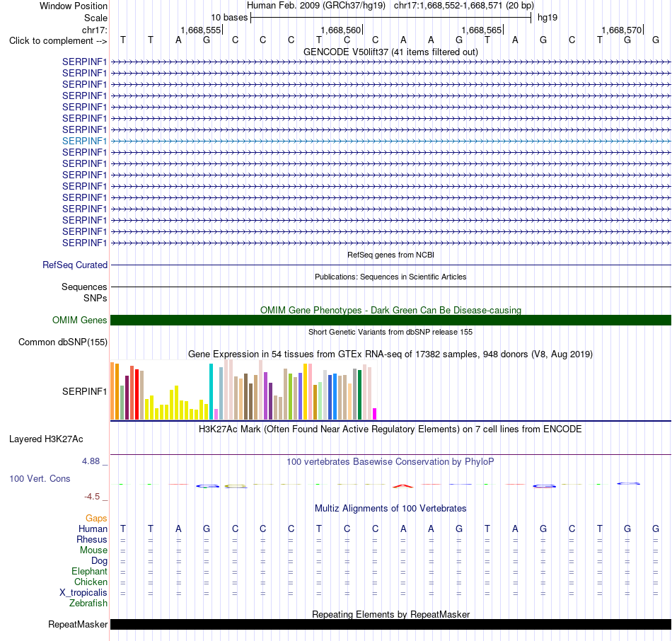This screenshot has height=641, width=672.
Task: Click the 'SNPs' track label
Action: 95,298
